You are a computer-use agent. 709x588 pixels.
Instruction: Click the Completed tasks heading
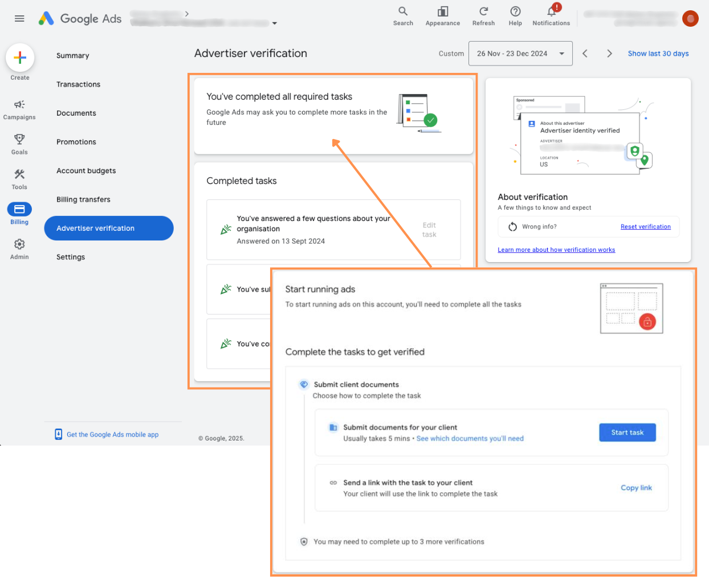242,181
